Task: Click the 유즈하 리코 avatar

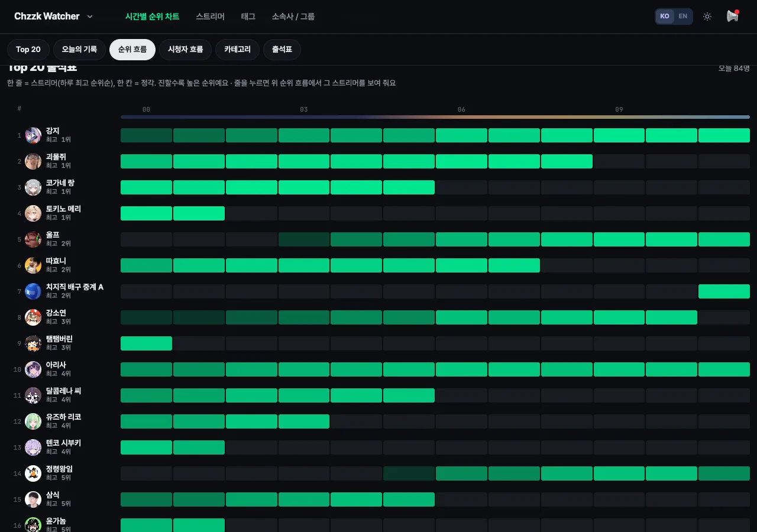Action: tap(33, 421)
